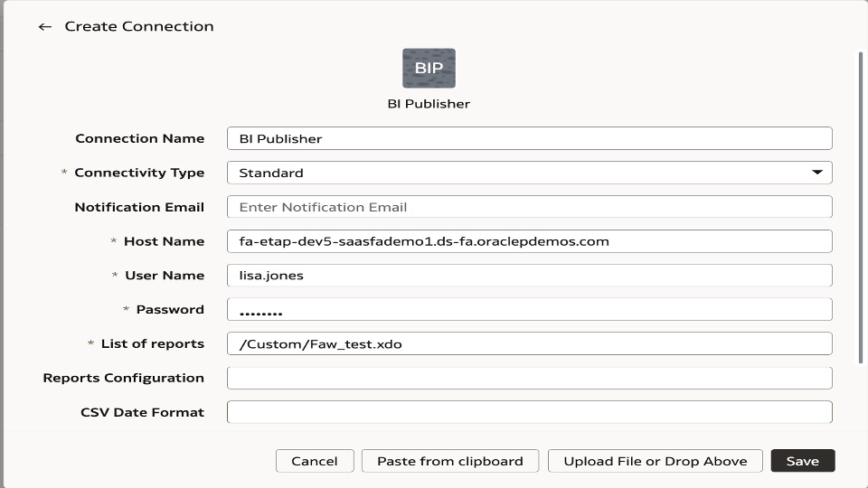Image resolution: width=868 pixels, height=488 pixels.
Task: Click the BI Publisher caption under the logo
Action: 429,104
